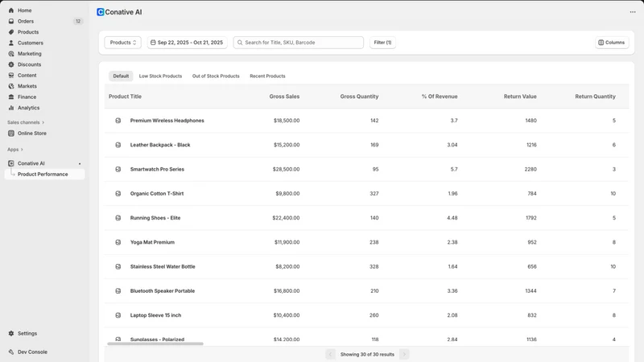Click the Discounts icon in sidebar

pos(11,64)
